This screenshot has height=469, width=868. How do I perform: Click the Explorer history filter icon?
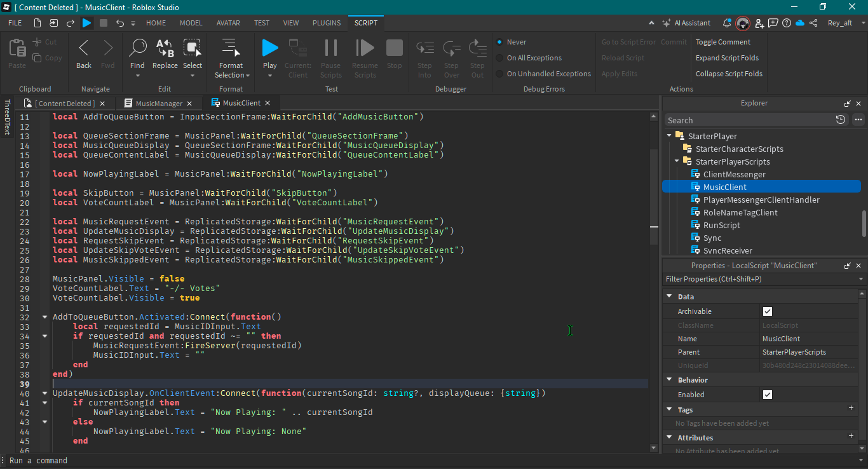pyautogui.click(x=841, y=120)
